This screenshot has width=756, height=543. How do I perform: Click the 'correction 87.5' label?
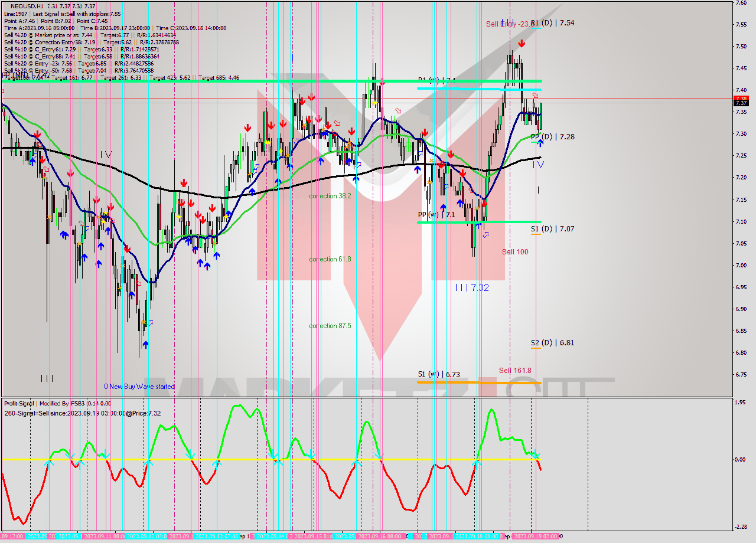point(330,325)
